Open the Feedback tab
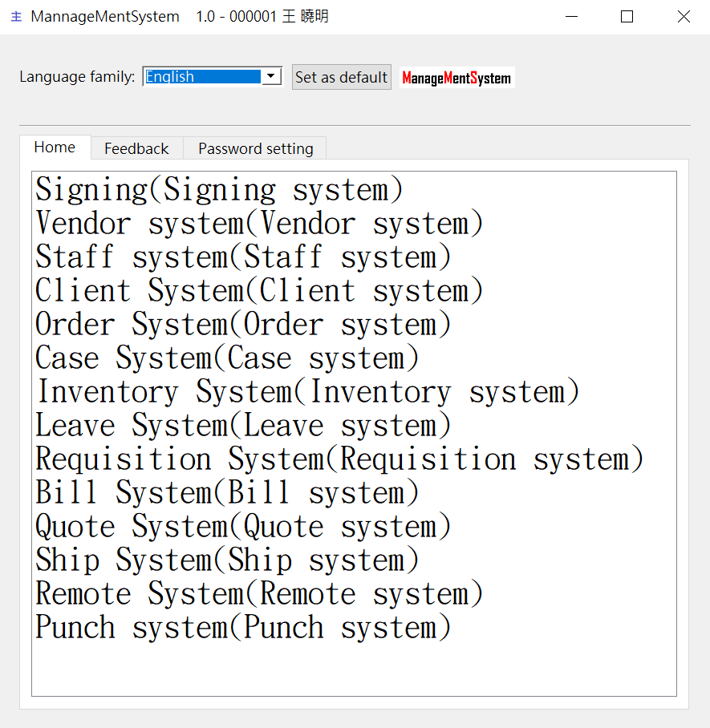The width and height of the screenshot is (710, 728). pos(136,148)
